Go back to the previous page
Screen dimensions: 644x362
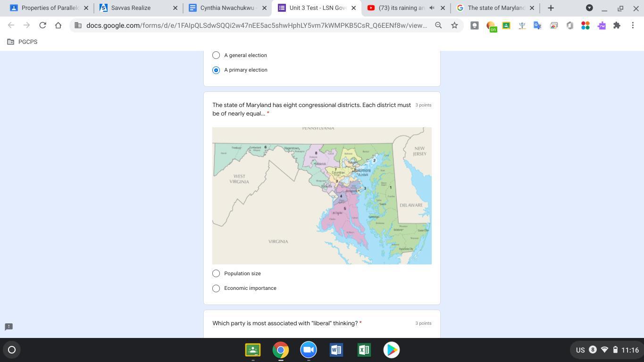pos(11,25)
